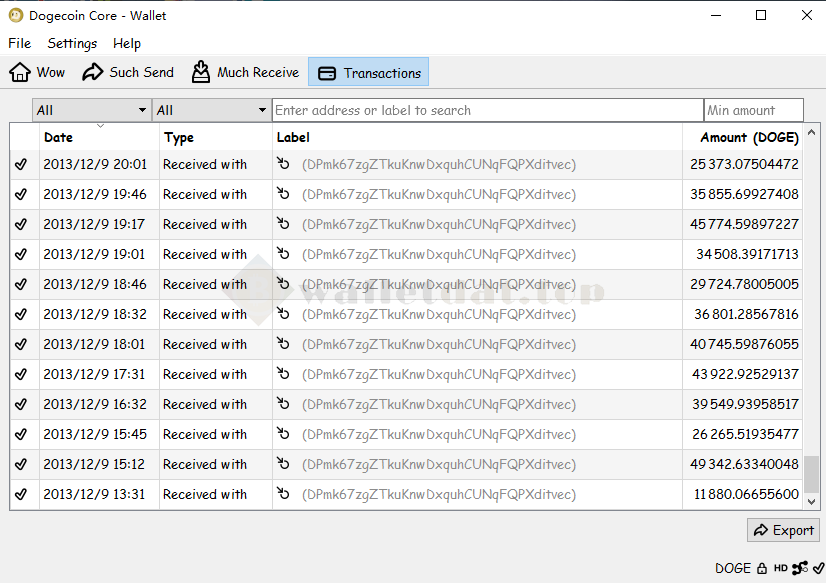
Task: Open the Help menu
Action: pos(127,43)
